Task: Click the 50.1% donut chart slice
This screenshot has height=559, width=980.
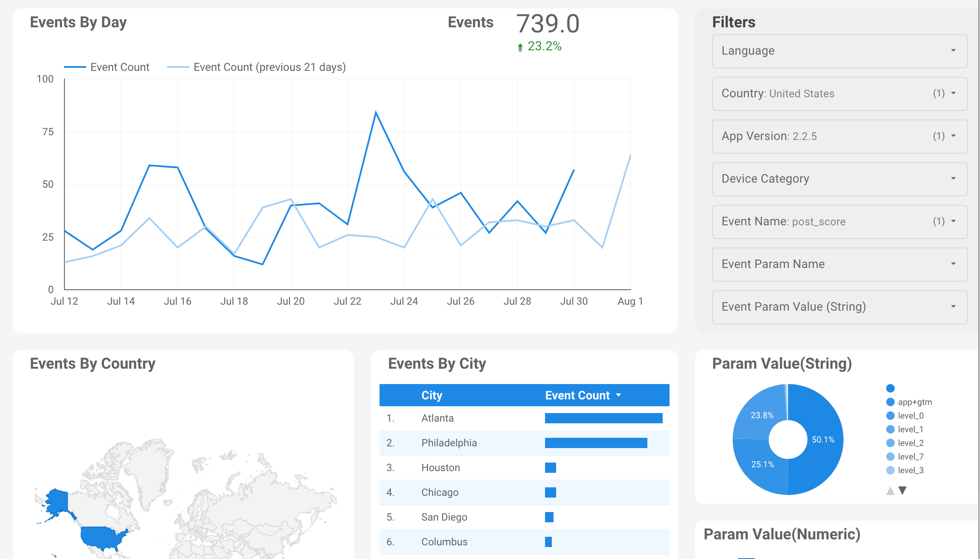Action: pos(823,440)
